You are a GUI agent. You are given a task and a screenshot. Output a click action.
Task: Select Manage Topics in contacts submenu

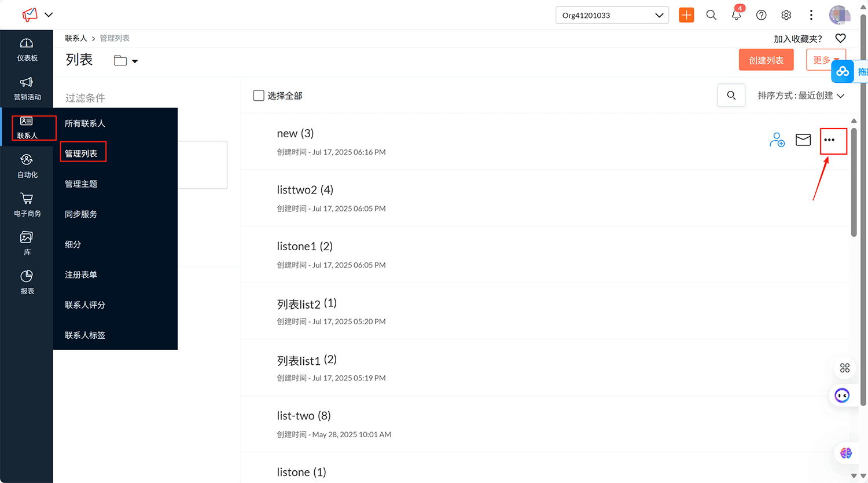tap(81, 184)
